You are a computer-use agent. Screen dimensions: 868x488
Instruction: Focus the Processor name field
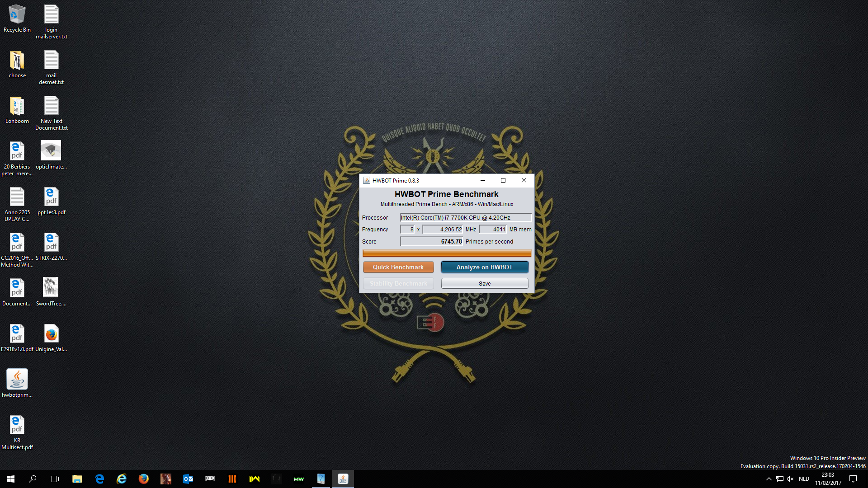[466, 217]
